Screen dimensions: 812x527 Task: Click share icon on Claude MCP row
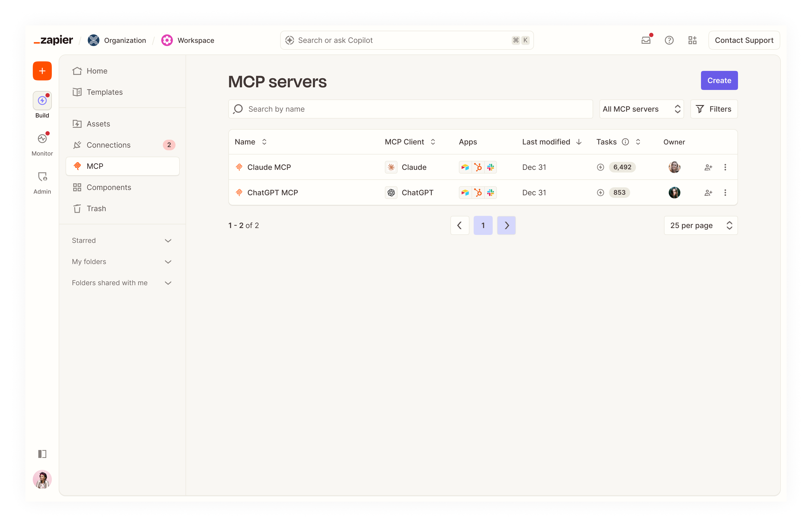708,167
